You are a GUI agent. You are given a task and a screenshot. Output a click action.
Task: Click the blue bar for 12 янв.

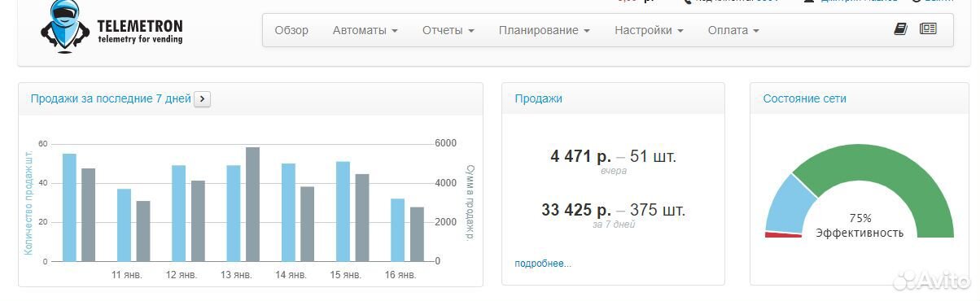pyautogui.click(x=178, y=213)
